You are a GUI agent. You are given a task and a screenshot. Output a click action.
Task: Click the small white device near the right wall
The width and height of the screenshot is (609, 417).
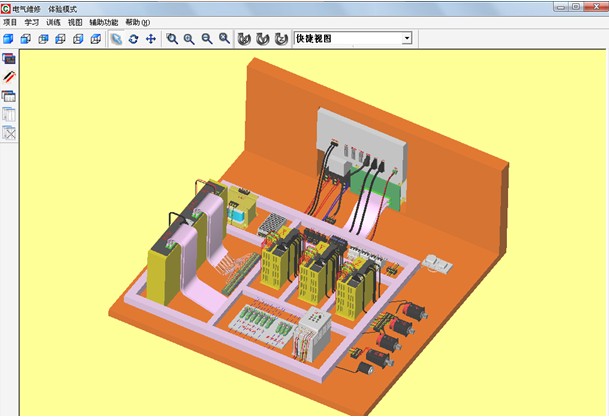pos(440,262)
